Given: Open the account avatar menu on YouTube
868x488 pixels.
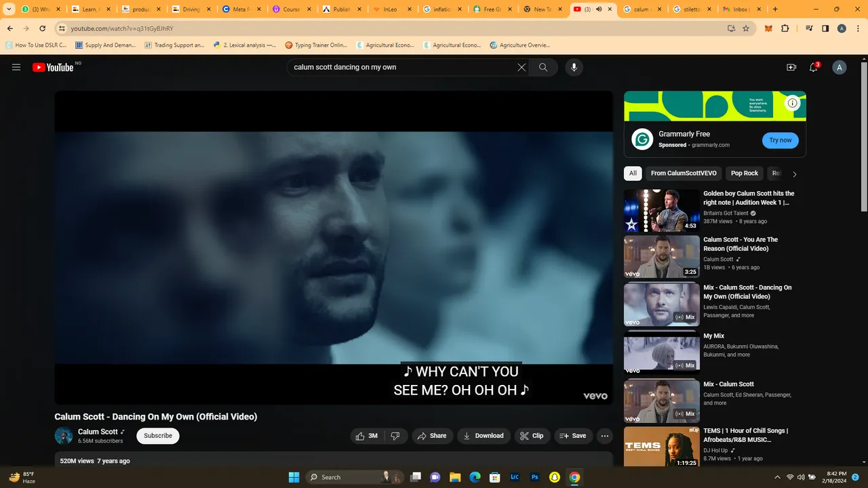Looking at the screenshot, I should 840,67.
